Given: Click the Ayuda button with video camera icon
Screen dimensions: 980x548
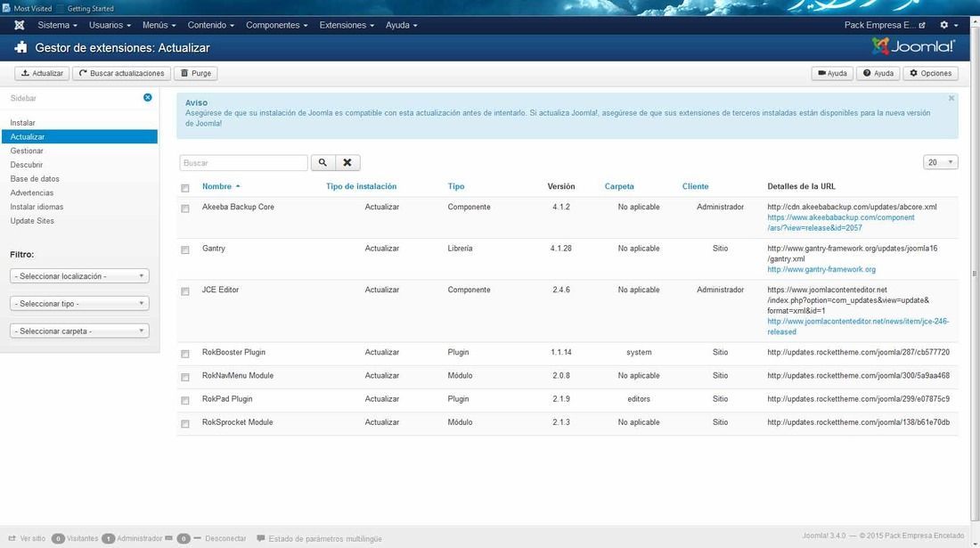Looking at the screenshot, I should pyautogui.click(x=832, y=73).
